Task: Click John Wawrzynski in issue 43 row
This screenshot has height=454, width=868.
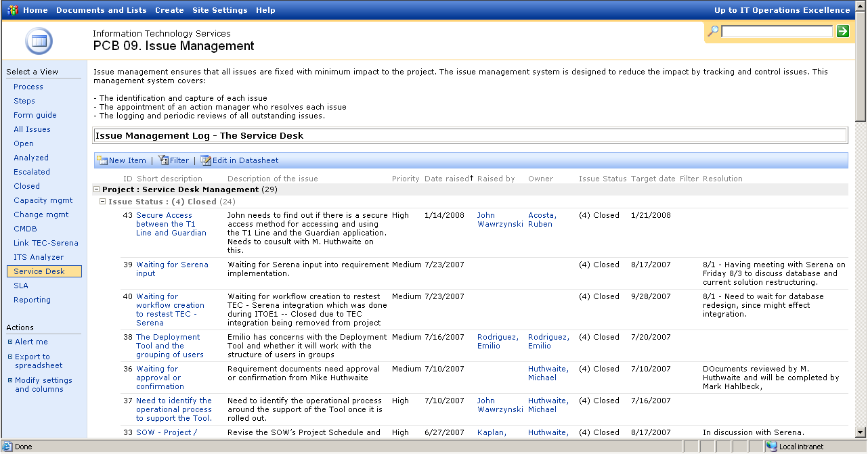Action: tap(500, 220)
